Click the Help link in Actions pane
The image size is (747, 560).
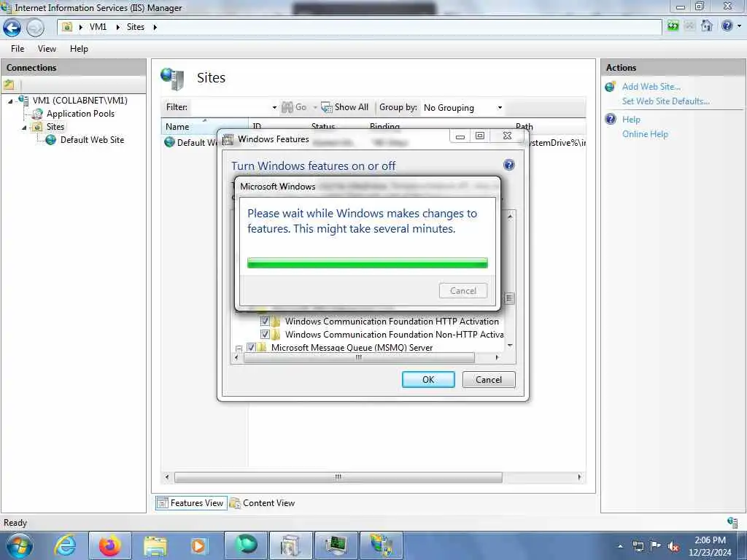tap(631, 120)
